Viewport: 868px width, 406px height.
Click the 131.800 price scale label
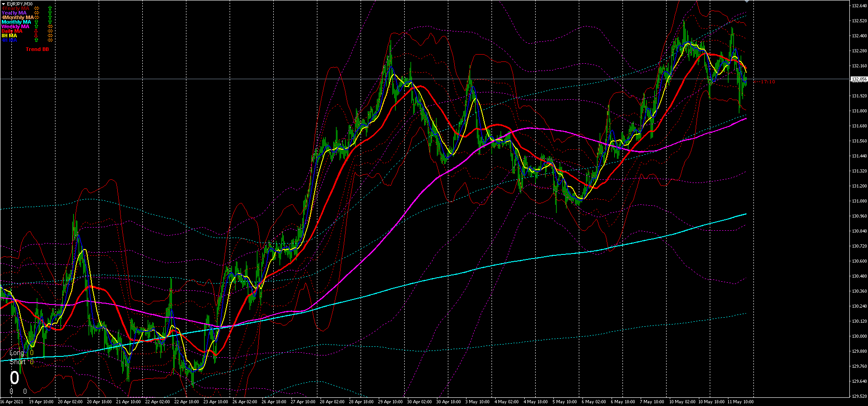click(x=859, y=111)
